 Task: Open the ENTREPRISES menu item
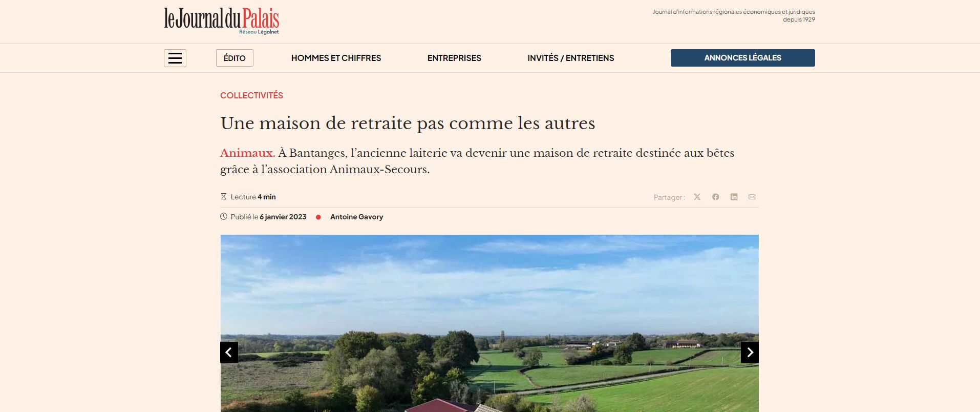point(454,58)
